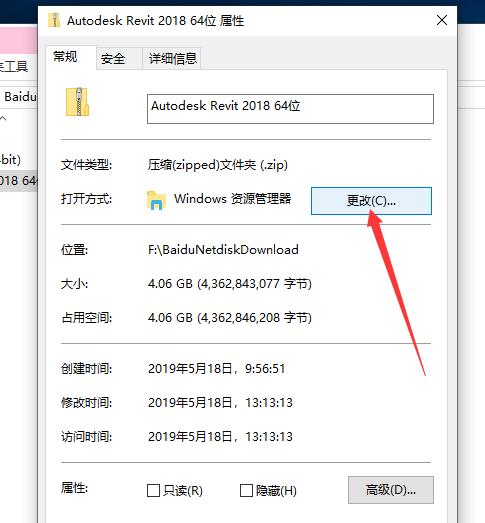Open the 详细信息 tab
485x523 pixels.
[x=172, y=59]
